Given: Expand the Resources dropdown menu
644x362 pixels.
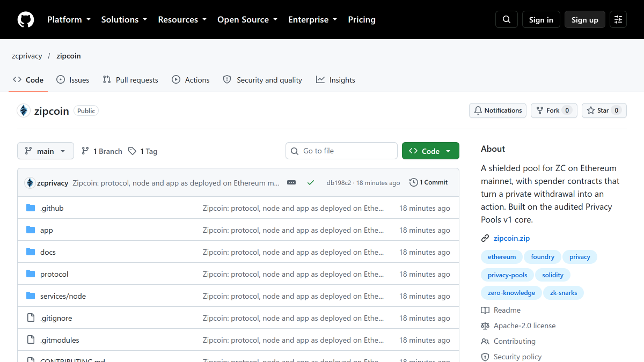Looking at the screenshot, I should tap(182, 19).
